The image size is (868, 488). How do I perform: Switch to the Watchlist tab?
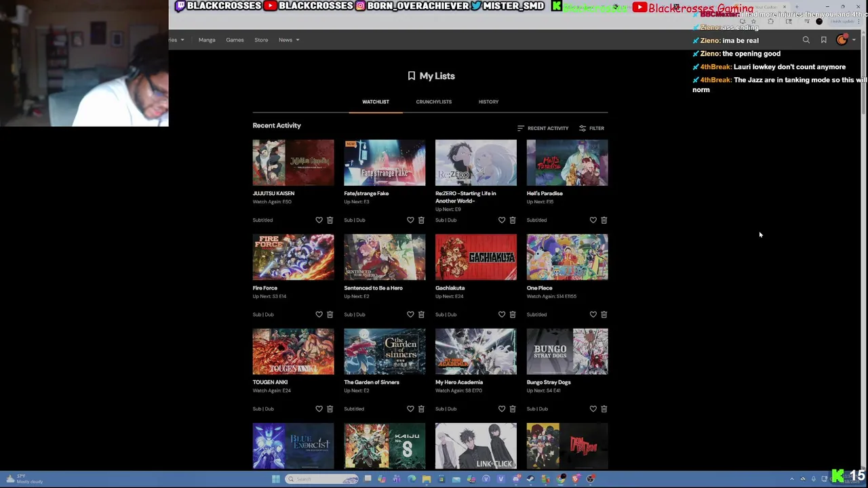pos(376,102)
